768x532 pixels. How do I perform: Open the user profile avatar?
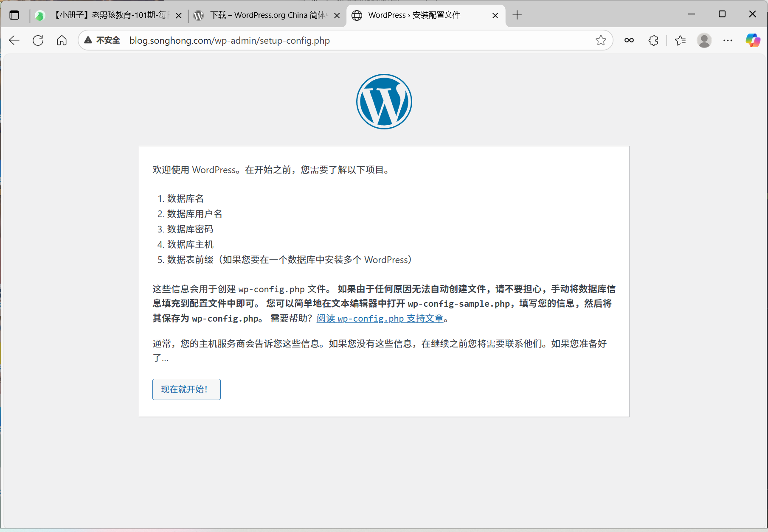coord(704,40)
